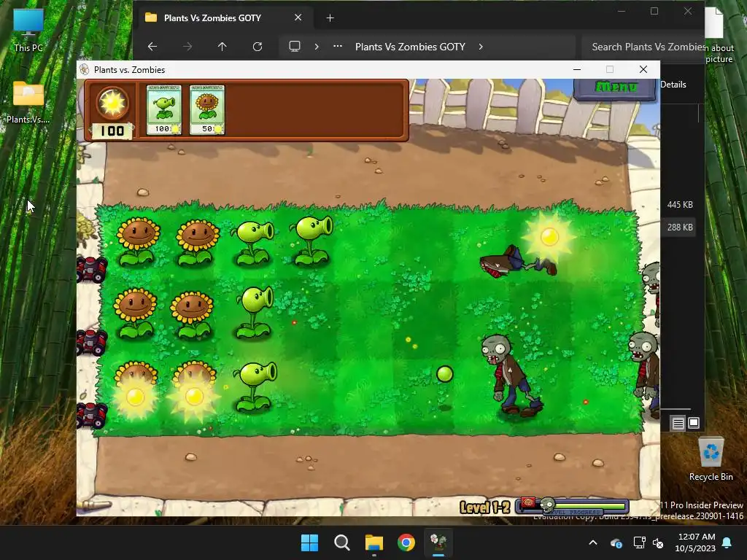747x560 pixels.
Task: Launch Google Chrome from the taskbar
Action: [x=406, y=542]
